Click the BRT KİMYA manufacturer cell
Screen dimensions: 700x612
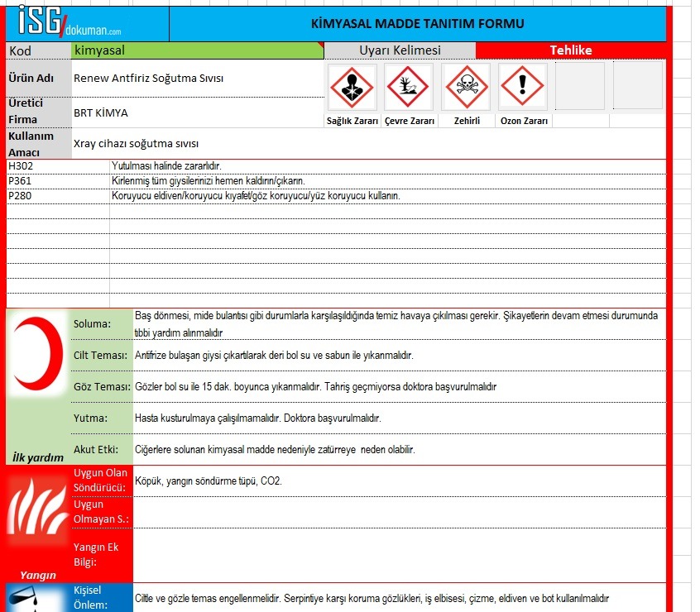coord(198,112)
